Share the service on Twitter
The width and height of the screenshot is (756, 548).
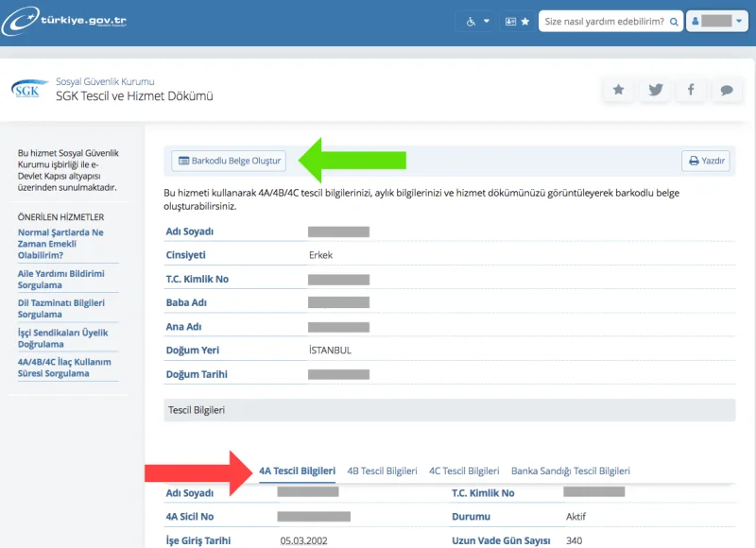click(655, 90)
